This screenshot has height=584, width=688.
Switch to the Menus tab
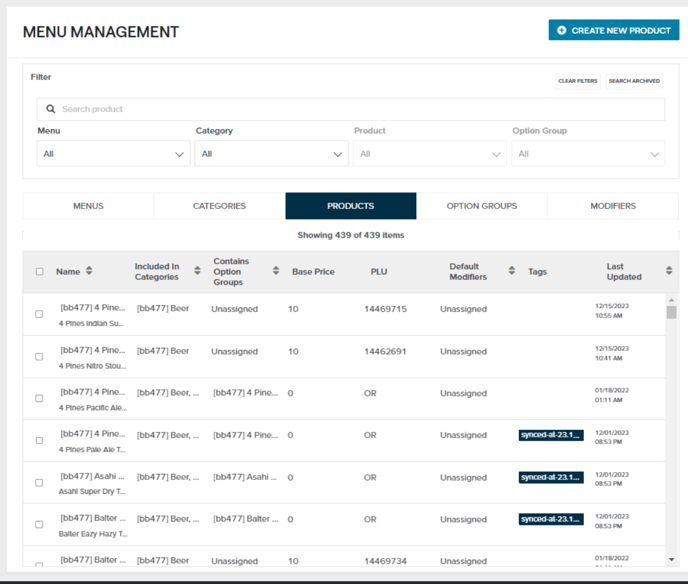tap(88, 206)
